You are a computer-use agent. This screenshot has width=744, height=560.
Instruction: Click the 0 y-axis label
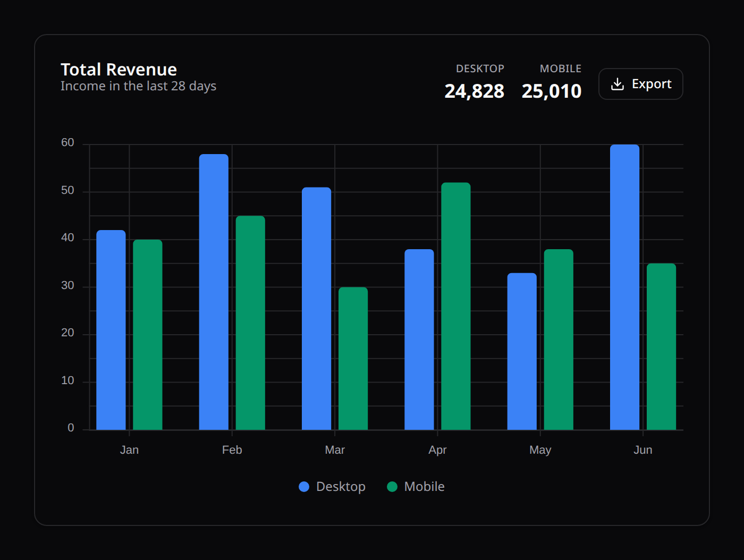click(x=71, y=428)
